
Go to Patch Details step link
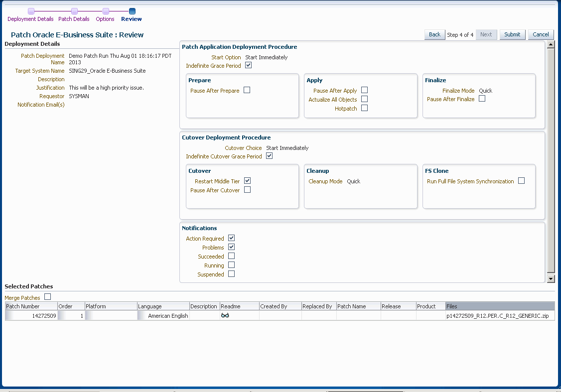point(74,19)
